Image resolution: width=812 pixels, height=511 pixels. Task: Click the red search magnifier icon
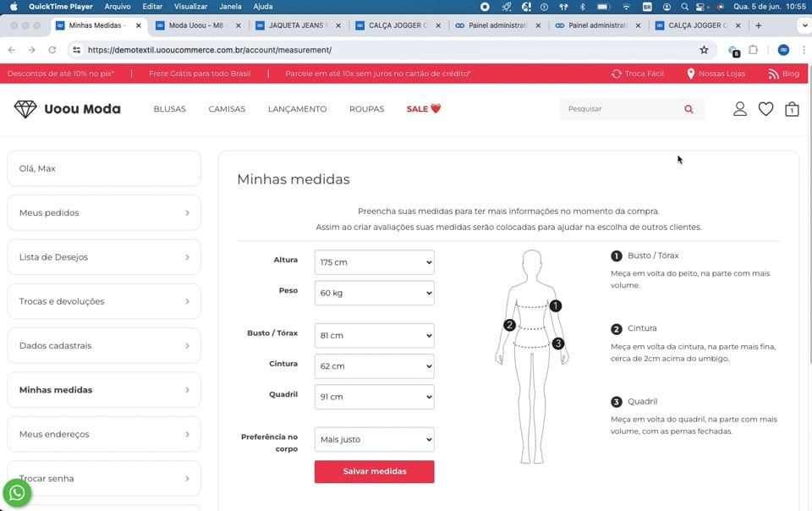689,109
